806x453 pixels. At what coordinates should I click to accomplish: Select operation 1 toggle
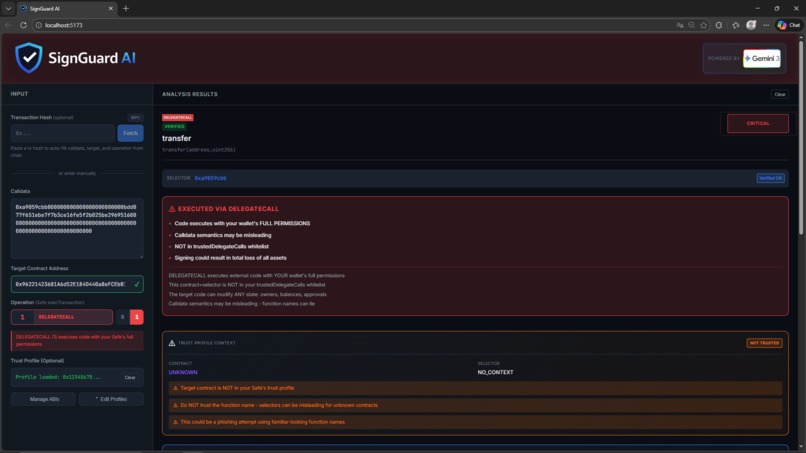137,317
